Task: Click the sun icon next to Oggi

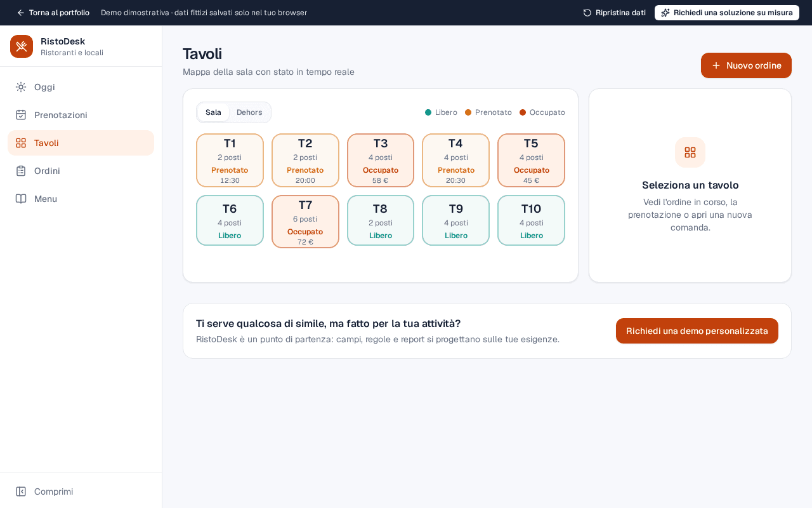Action: (21, 87)
